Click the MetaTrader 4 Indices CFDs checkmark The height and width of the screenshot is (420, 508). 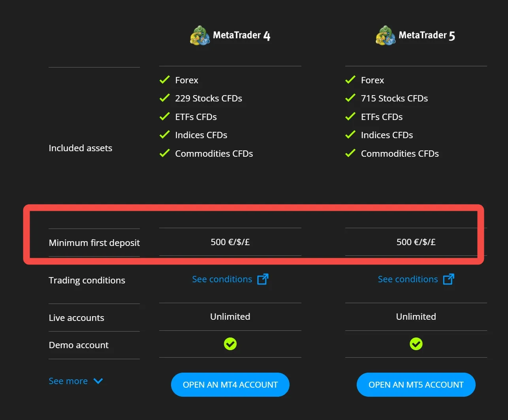coord(164,135)
